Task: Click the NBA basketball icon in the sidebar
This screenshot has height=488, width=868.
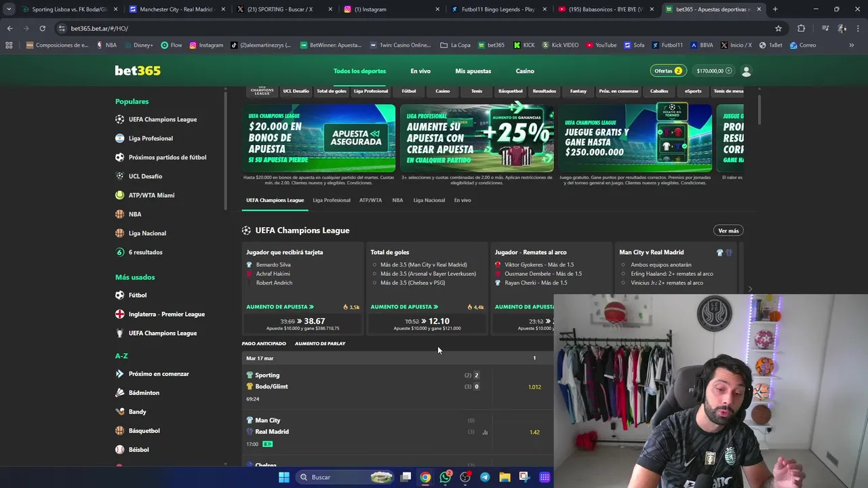Action: click(x=120, y=214)
